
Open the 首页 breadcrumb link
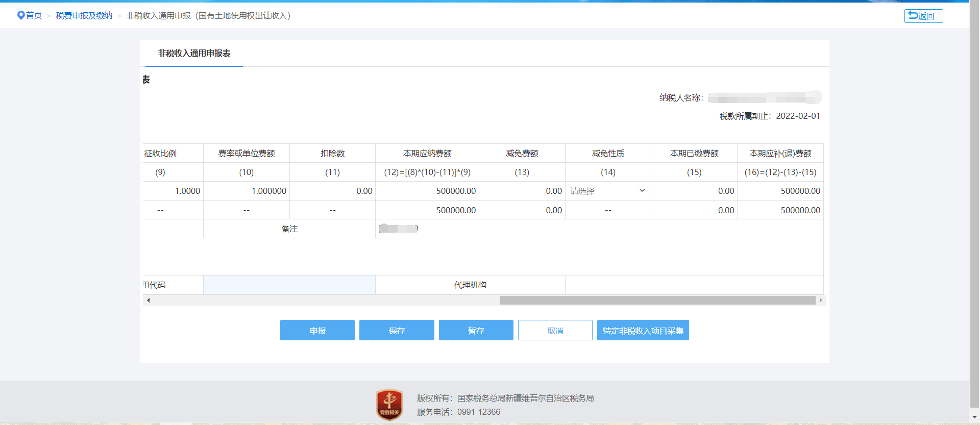[x=34, y=16]
